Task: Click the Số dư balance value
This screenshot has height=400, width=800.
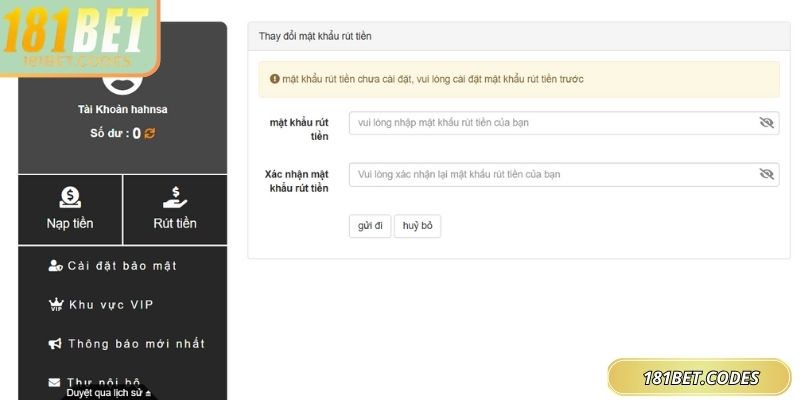Action: 136,134
